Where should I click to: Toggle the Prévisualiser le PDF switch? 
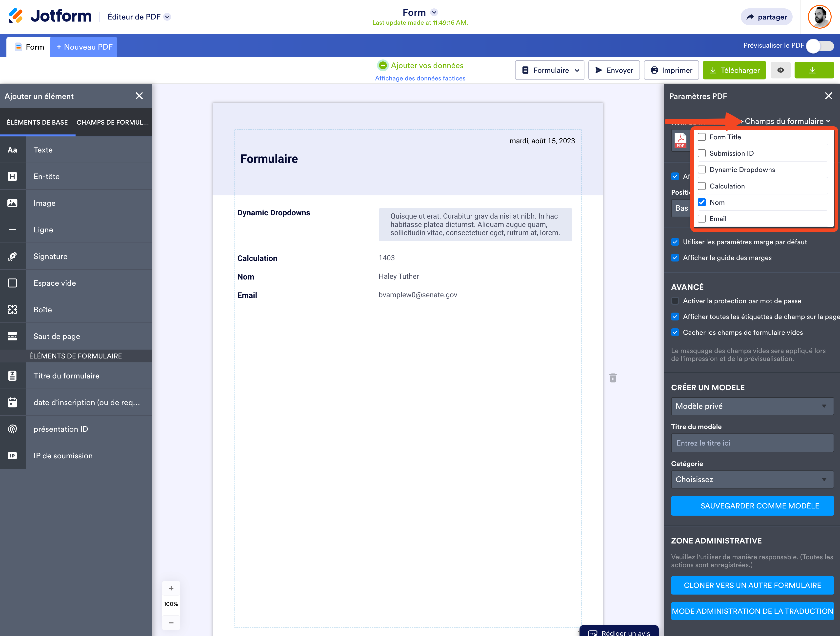pos(820,46)
